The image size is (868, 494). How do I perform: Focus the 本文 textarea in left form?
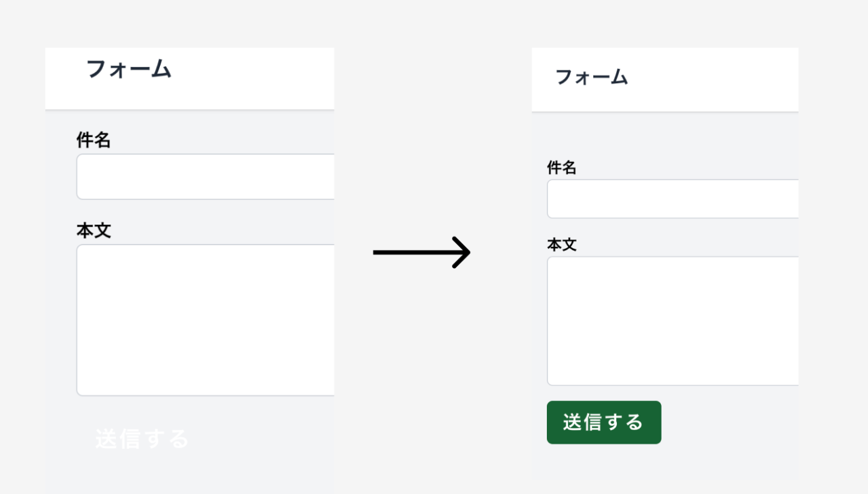(205, 320)
